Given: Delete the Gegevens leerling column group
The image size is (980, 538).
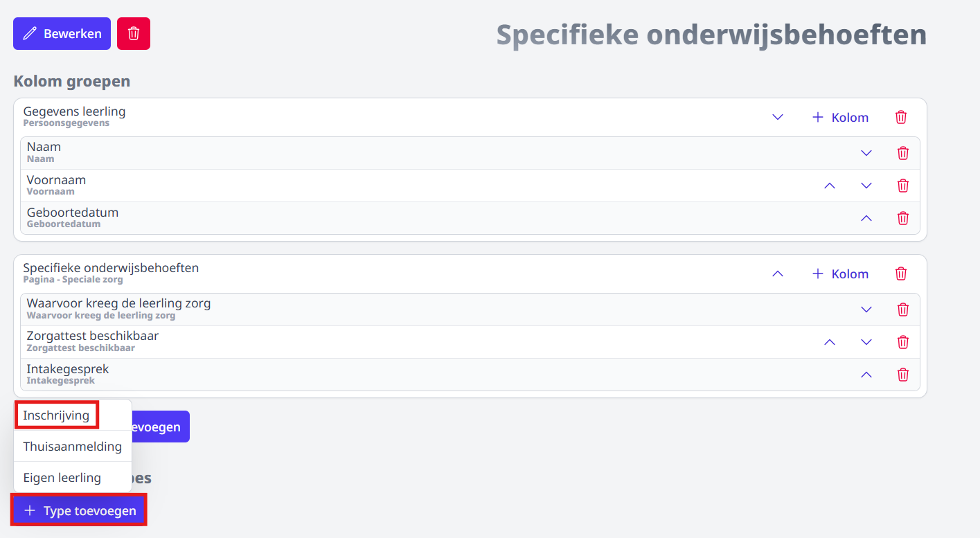Looking at the screenshot, I should (901, 117).
